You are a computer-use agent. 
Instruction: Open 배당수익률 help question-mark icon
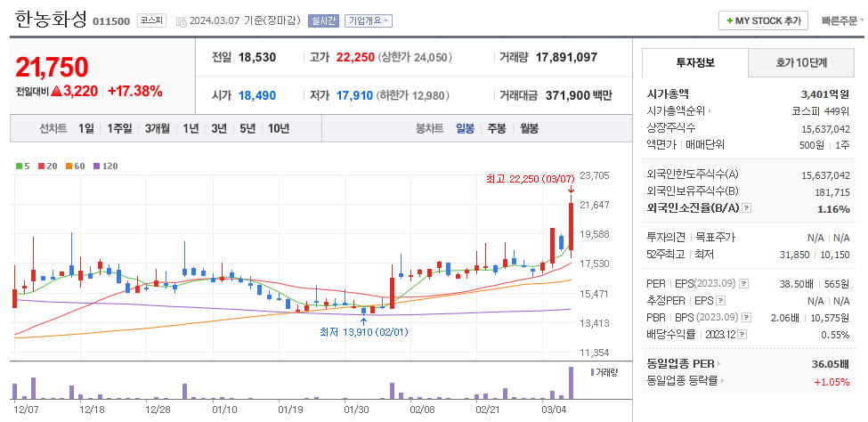coord(742,335)
